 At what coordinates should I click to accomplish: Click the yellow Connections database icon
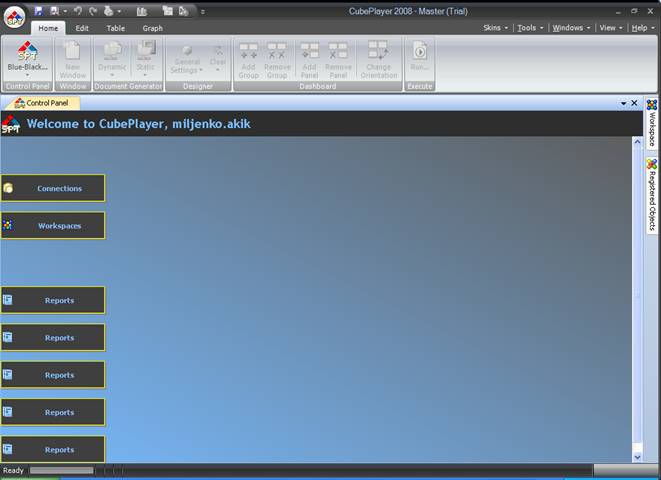tap(8, 188)
